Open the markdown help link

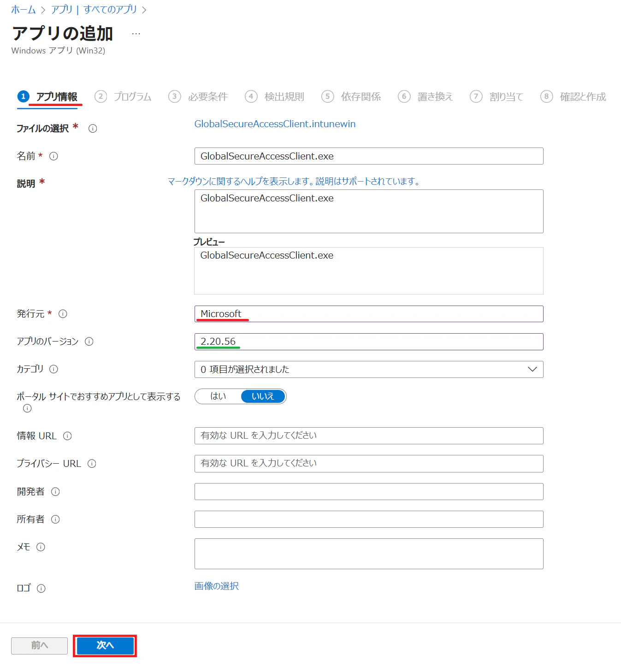tap(294, 182)
